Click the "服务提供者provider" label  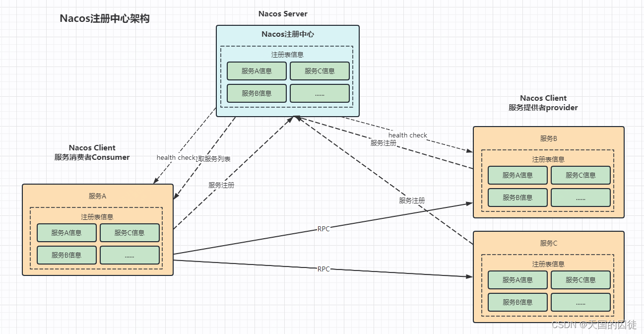pos(543,107)
